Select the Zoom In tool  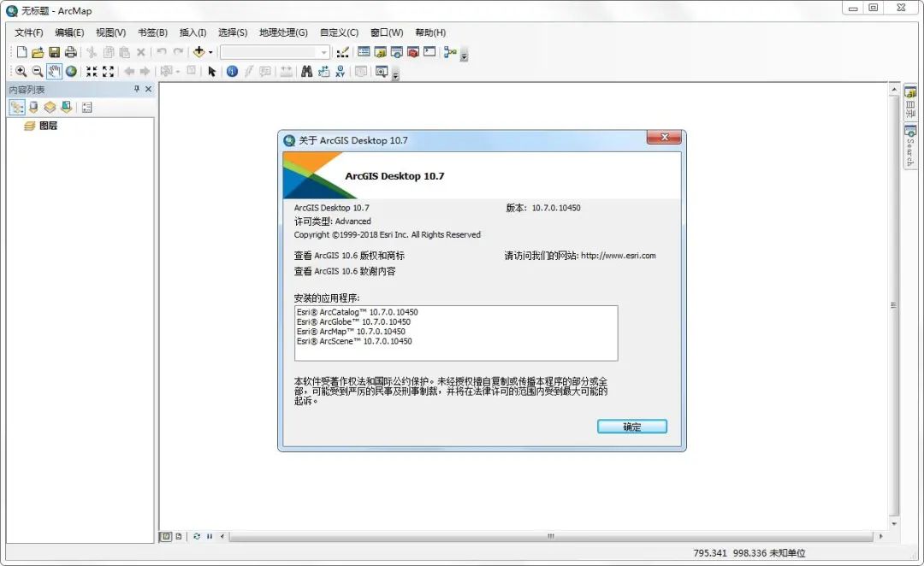pyautogui.click(x=21, y=72)
